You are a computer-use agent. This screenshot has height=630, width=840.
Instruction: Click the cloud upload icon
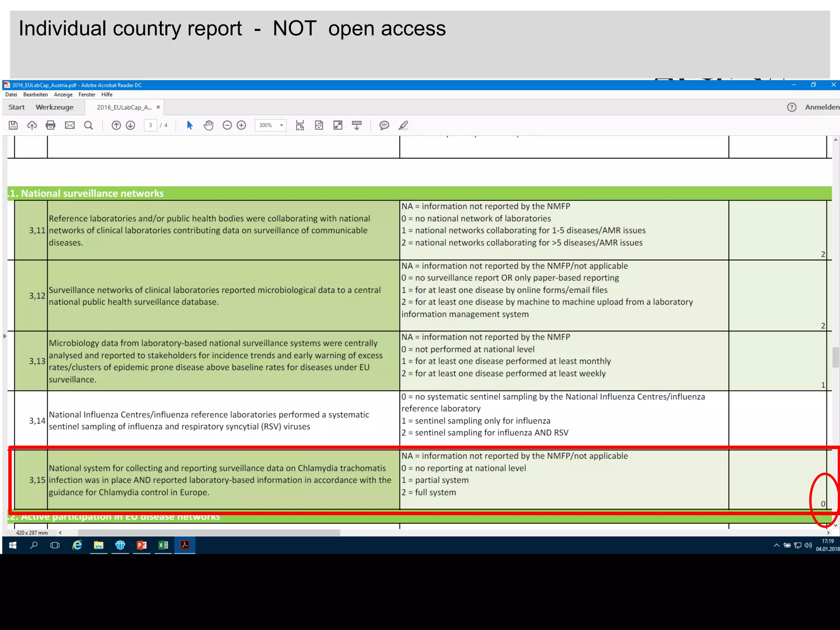(x=32, y=125)
